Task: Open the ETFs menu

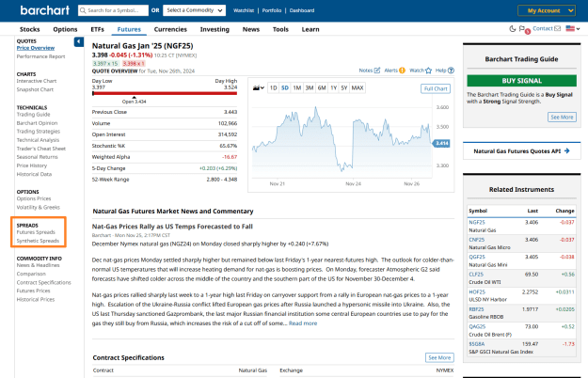Action: click(97, 29)
